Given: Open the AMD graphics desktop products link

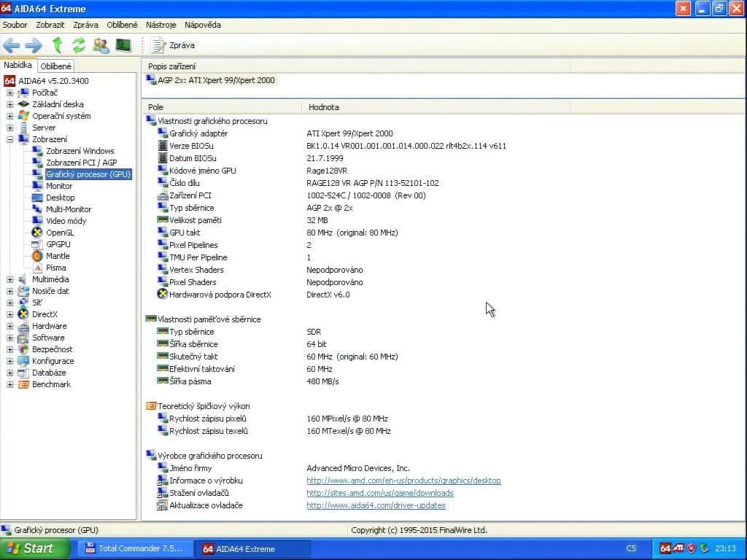Looking at the screenshot, I should pyautogui.click(x=403, y=481).
